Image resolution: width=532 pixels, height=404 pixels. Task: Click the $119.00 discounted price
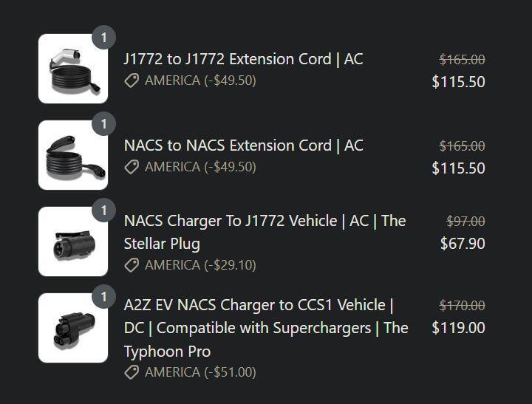(458, 327)
